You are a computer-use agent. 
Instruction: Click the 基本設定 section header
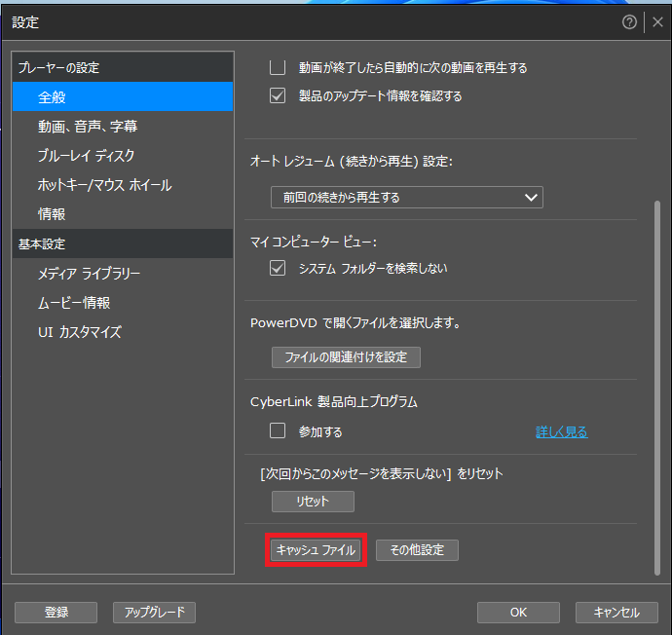123,243
